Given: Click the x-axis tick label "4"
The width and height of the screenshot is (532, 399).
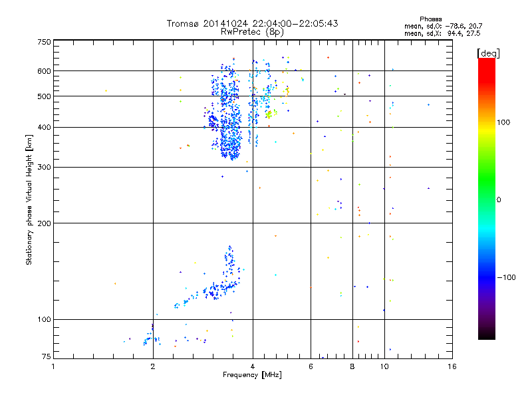Looking at the screenshot, I should coord(253,366).
